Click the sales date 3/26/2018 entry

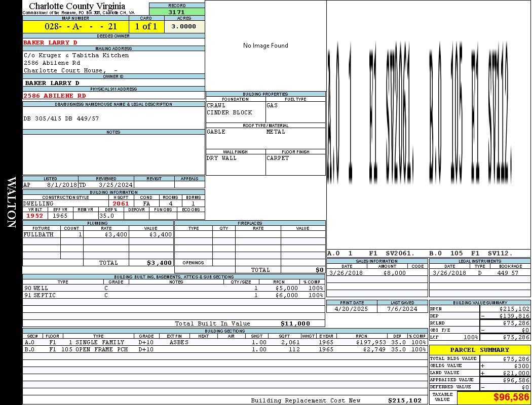pos(346,273)
